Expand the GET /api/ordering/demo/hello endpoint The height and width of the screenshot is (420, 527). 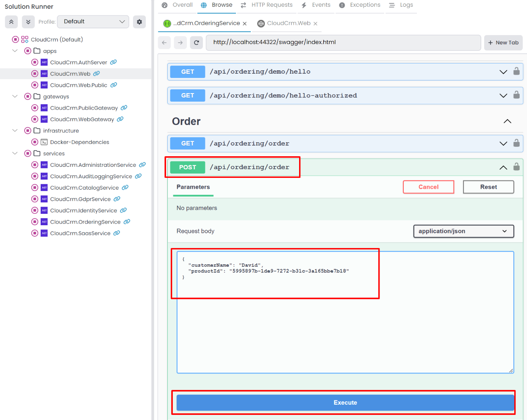click(x=503, y=72)
